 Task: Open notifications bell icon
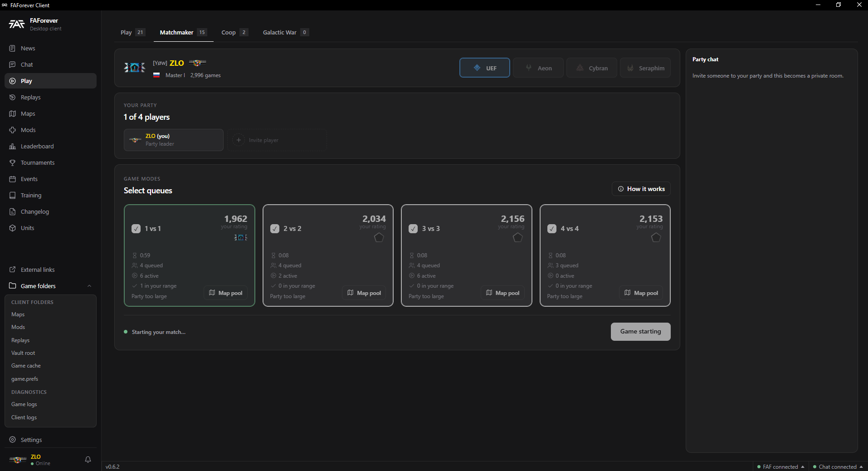click(x=88, y=460)
